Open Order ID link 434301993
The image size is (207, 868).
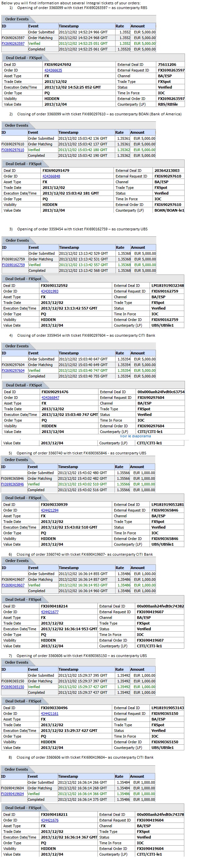(49, 291)
